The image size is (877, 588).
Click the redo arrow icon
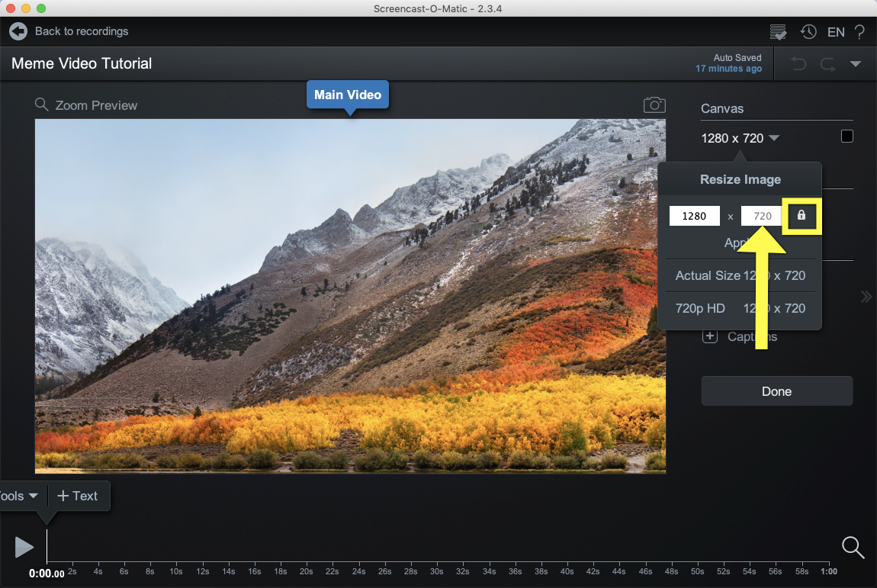click(827, 64)
